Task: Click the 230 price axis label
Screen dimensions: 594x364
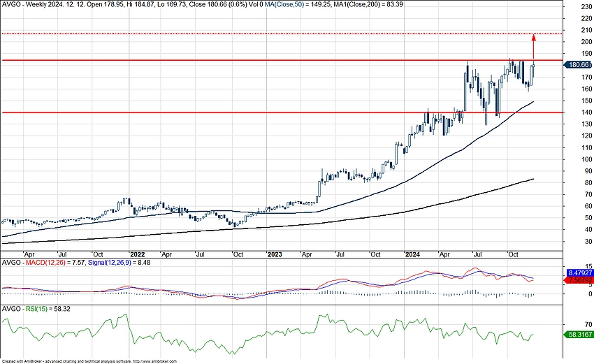Action: pyautogui.click(x=587, y=6)
